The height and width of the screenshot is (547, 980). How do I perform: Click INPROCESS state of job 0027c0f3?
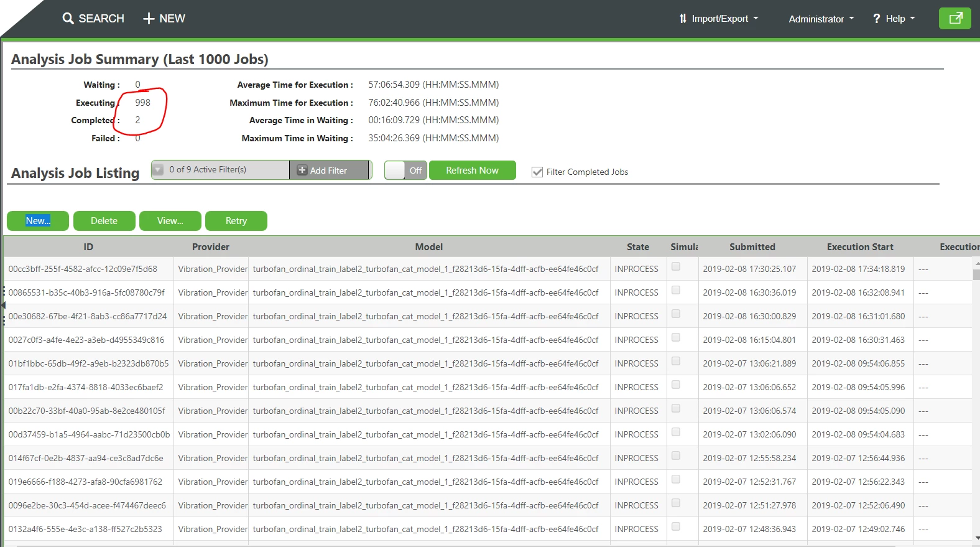[x=636, y=340]
